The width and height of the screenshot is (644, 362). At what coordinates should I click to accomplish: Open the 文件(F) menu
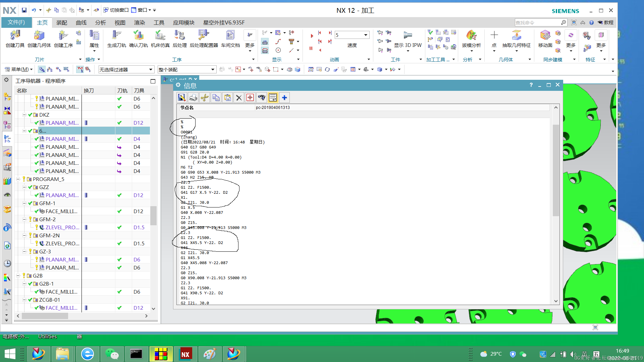coord(16,22)
